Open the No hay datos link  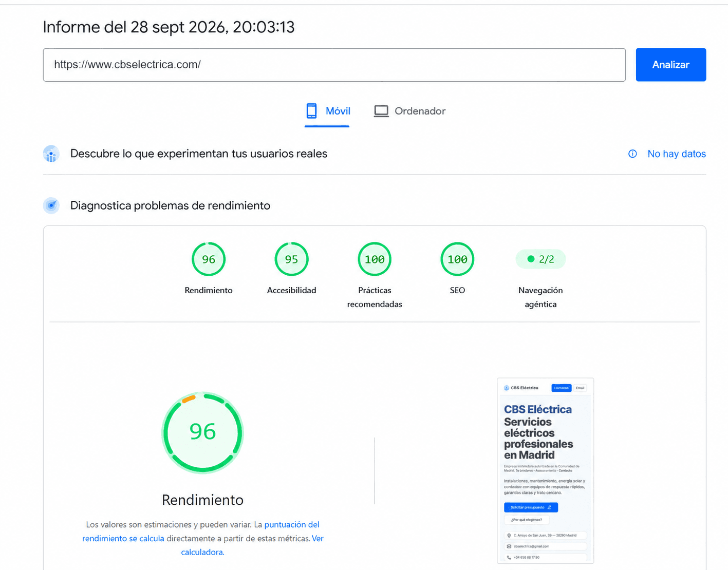click(x=677, y=154)
